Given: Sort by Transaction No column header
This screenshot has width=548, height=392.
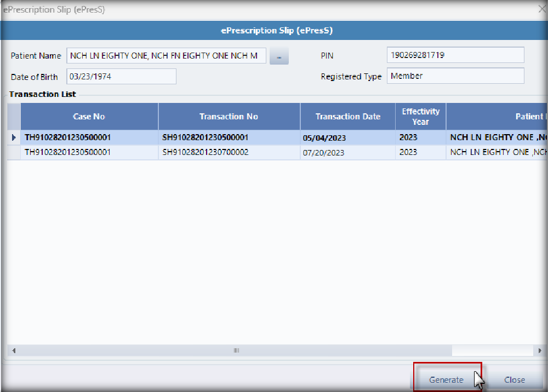Looking at the screenshot, I should (x=229, y=117).
